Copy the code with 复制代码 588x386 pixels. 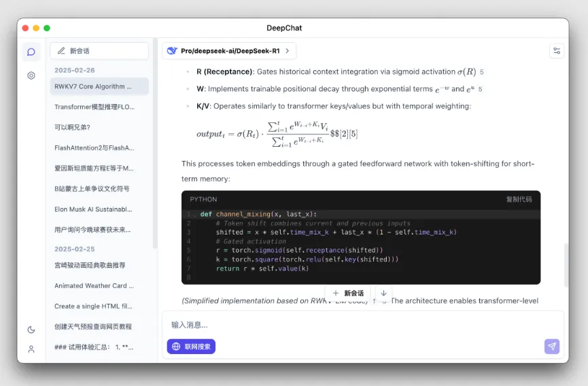pyautogui.click(x=519, y=199)
